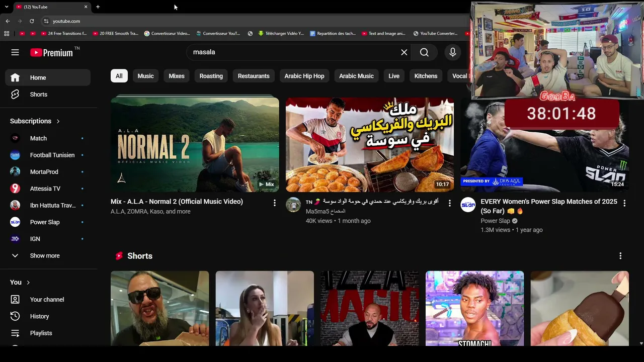This screenshot has height=362, width=644.
Task: Open the Télécharger Vidéo bookmark
Action: 281,34
